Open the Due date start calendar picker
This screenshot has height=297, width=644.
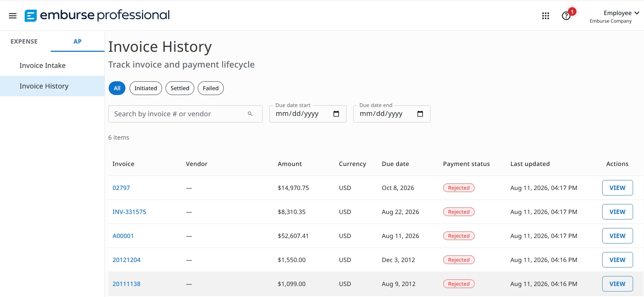pyautogui.click(x=336, y=114)
